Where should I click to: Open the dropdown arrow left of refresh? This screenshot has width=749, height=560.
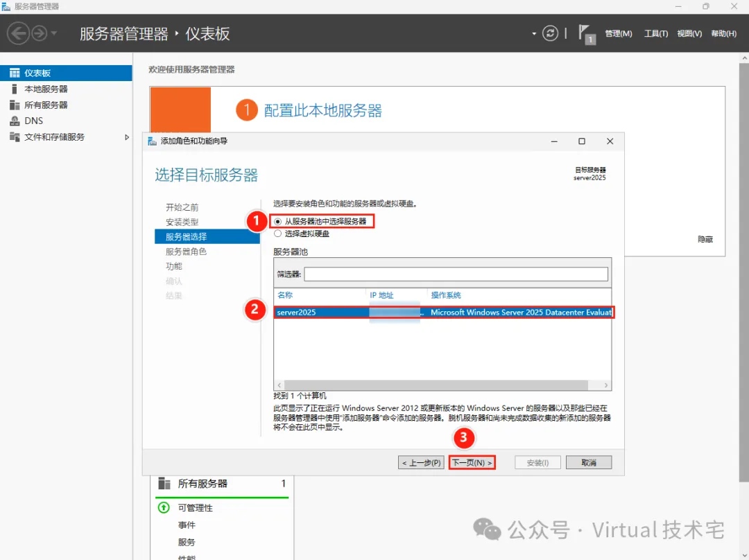(533, 34)
